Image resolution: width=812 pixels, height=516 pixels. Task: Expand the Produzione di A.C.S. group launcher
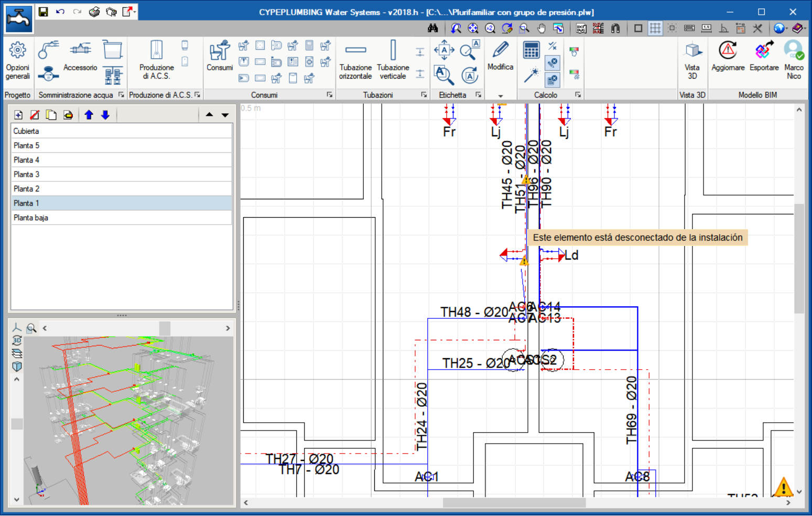[x=198, y=95]
